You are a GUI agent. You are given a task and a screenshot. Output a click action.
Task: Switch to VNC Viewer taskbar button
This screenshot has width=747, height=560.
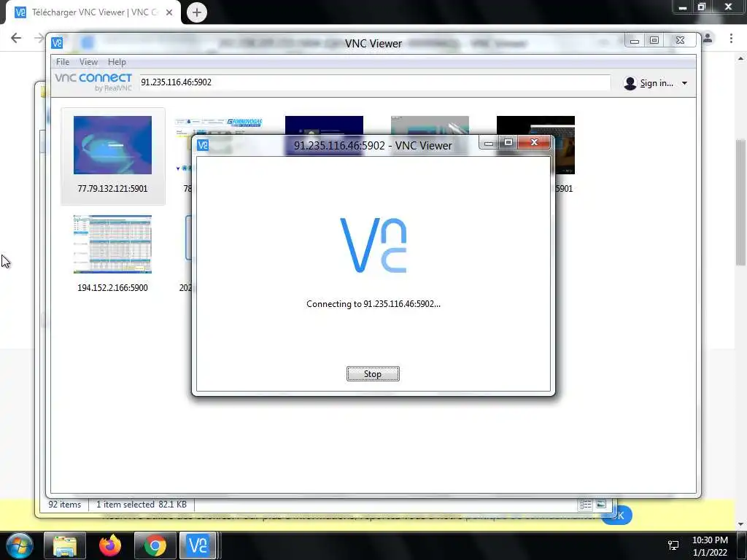[x=198, y=545]
